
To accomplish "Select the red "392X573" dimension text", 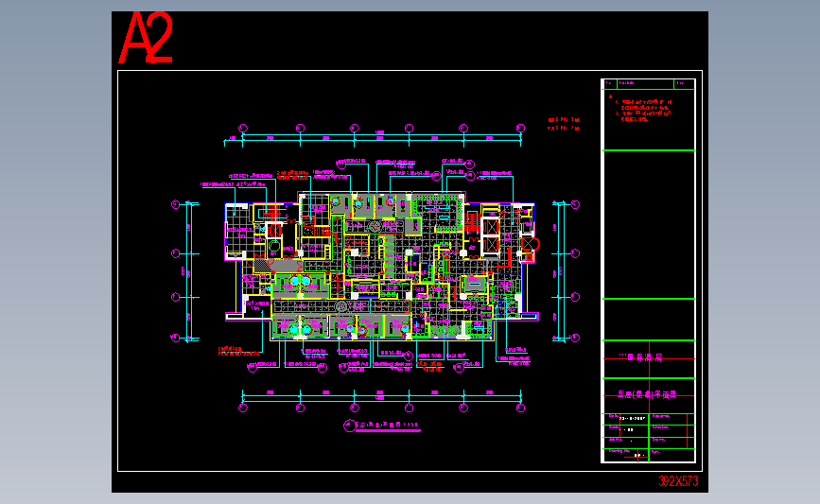I will click(678, 481).
